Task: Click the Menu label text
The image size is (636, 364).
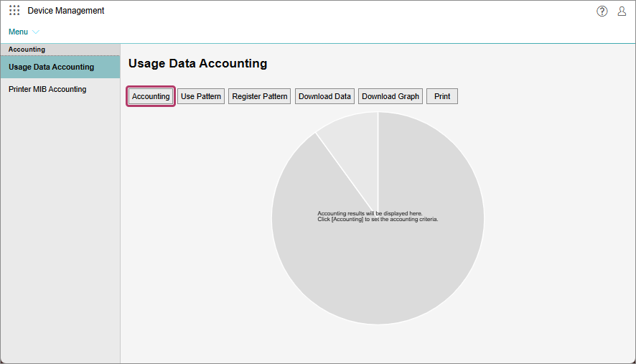Action: 18,32
